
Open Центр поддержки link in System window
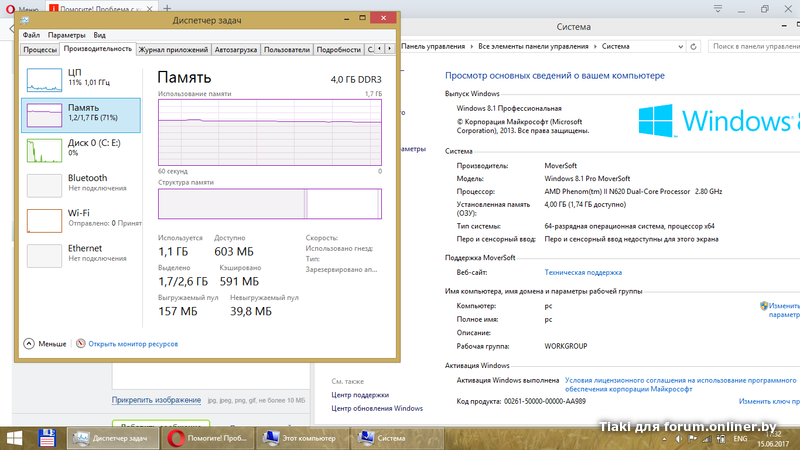360,395
